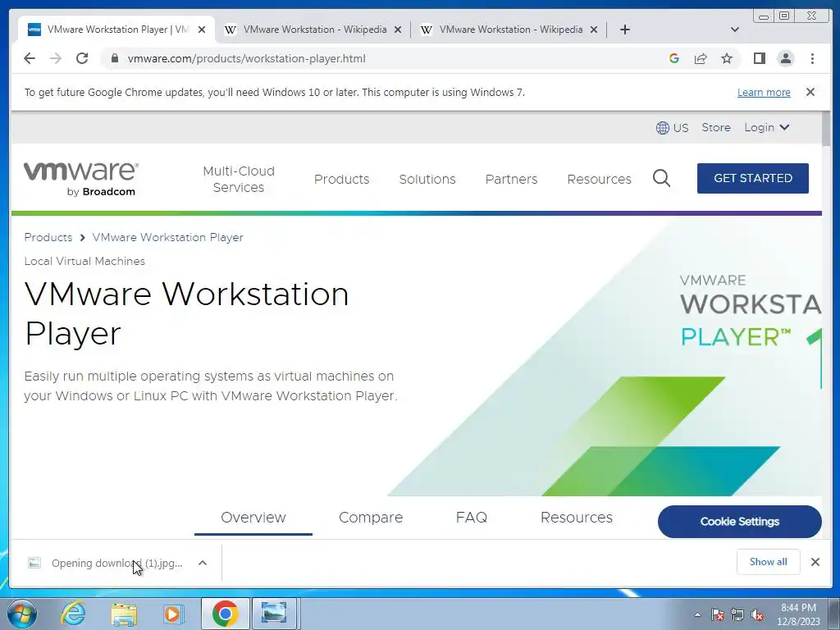Open the Products navigation menu
Image resolution: width=840 pixels, height=630 pixels.
click(341, 179)
